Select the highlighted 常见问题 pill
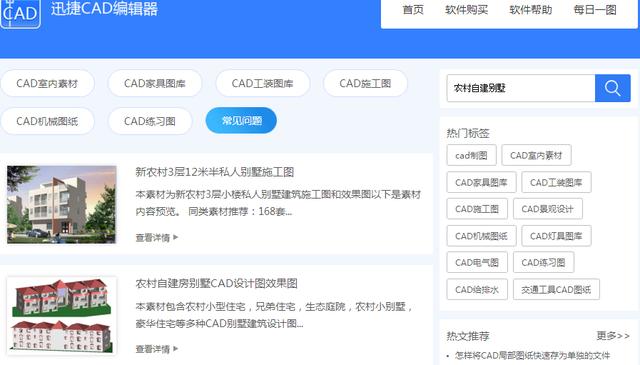 click(241, 120)
